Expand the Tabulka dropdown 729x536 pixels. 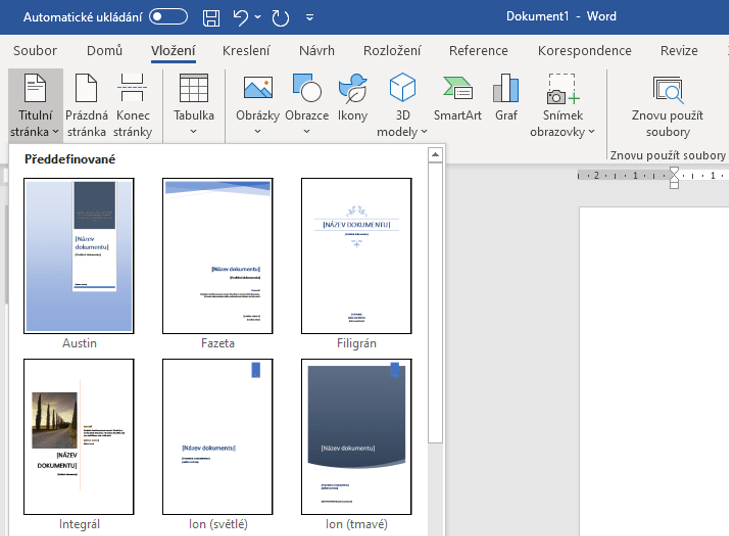pyautogui.click(x=193, y=131)
